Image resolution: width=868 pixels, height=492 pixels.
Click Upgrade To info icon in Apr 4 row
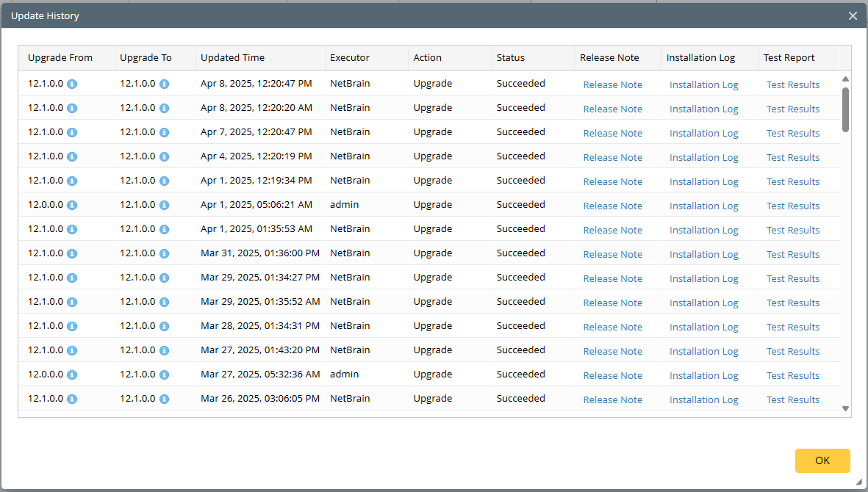[164, 156]
